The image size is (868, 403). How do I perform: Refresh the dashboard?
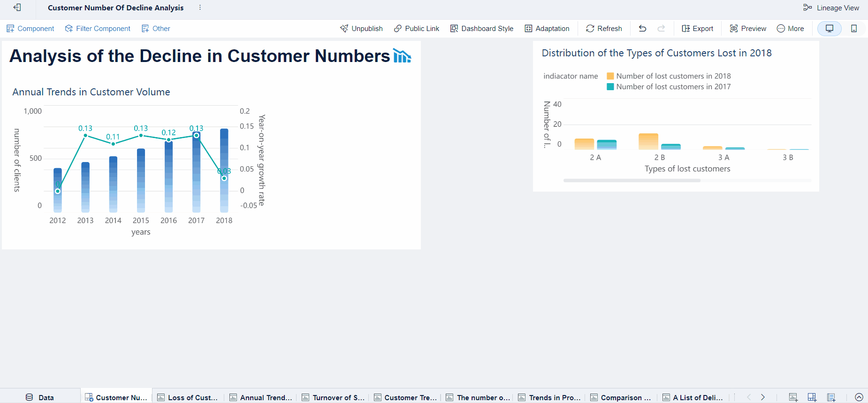[x=604, y=29]
